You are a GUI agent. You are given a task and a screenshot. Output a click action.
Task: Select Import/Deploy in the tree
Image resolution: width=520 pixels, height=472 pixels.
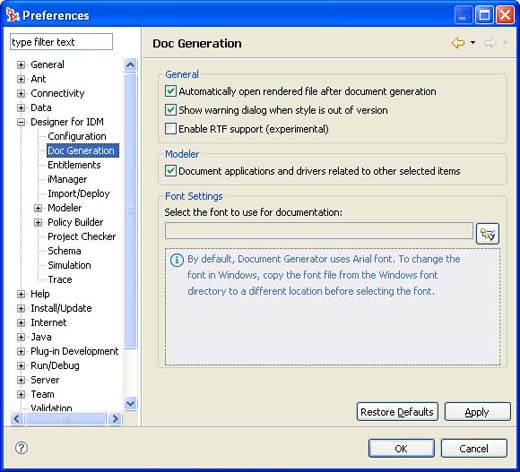[79, 194]
